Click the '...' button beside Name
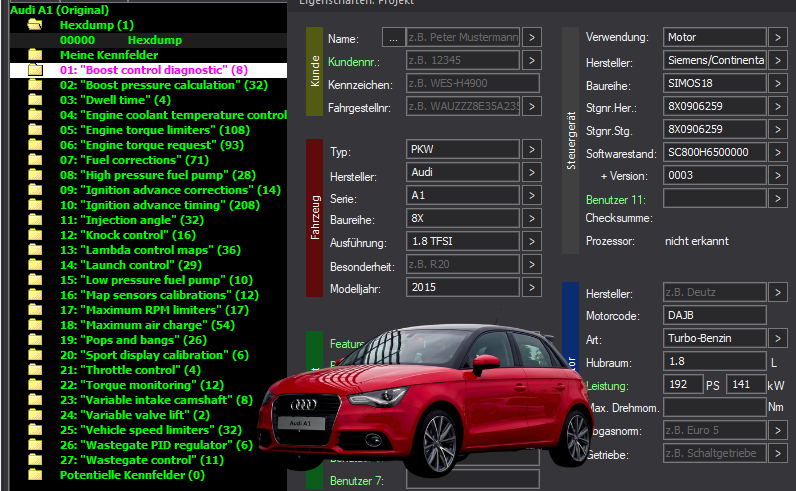Screen dimensions: 796x491 pyautogui.click(x=393, y=37)
